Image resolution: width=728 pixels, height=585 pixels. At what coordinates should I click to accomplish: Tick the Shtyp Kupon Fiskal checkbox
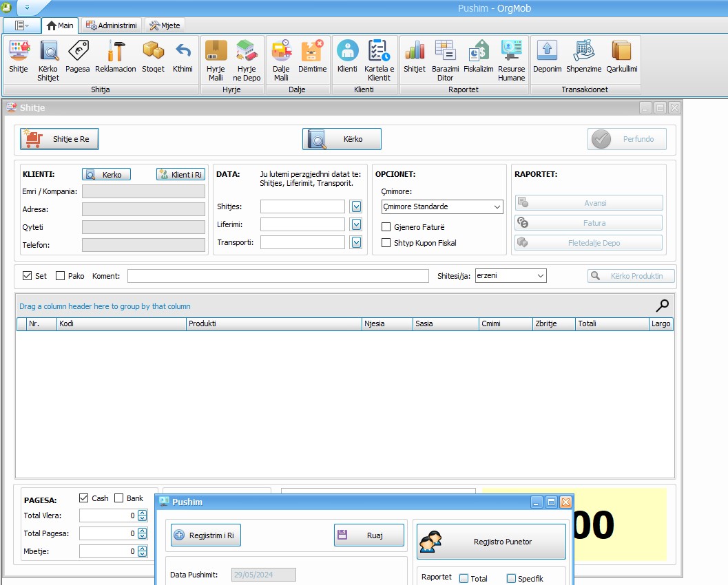tap(386, 243)
